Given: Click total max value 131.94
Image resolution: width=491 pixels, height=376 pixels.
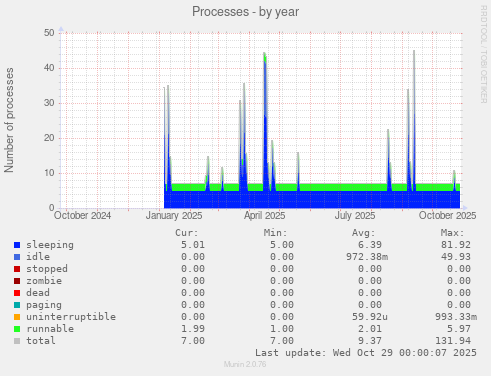Looking at the screenshot, I should pos(453,341).
